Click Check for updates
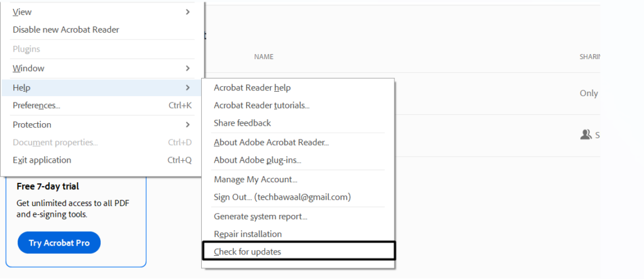Screen dimensions: 644x279 tap(248, 251)
